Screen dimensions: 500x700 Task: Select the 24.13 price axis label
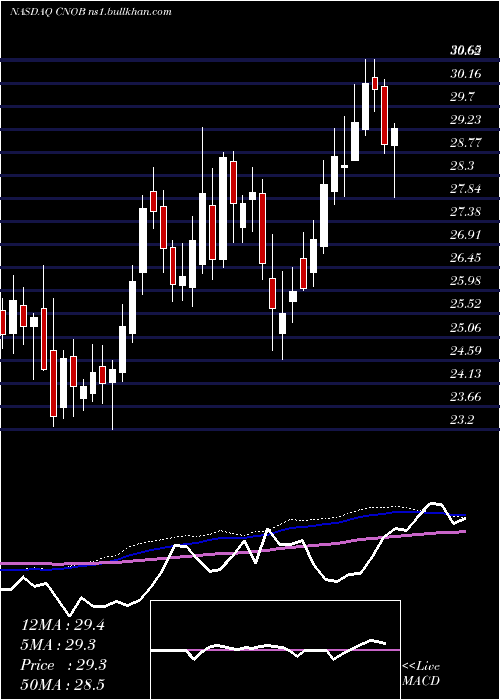point(466,374)
